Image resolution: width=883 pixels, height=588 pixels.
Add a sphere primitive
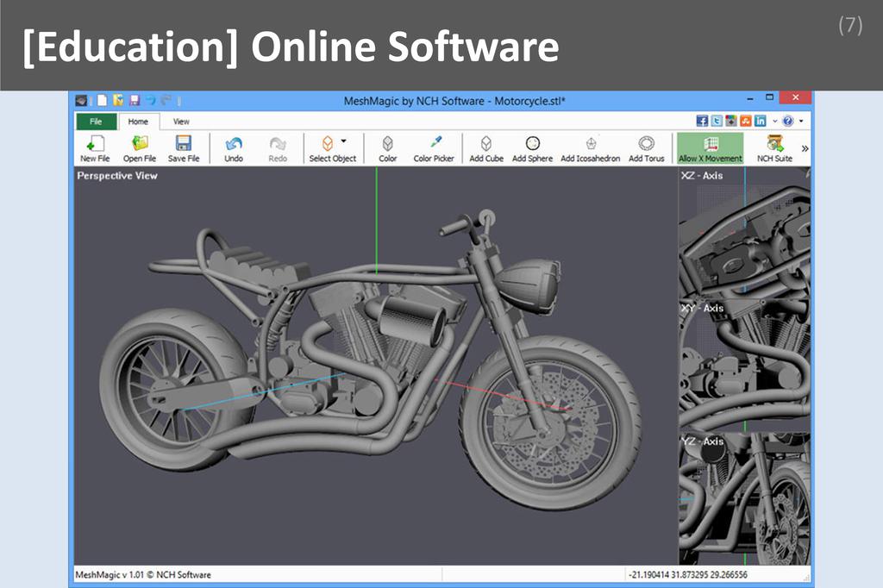(532, 147)
